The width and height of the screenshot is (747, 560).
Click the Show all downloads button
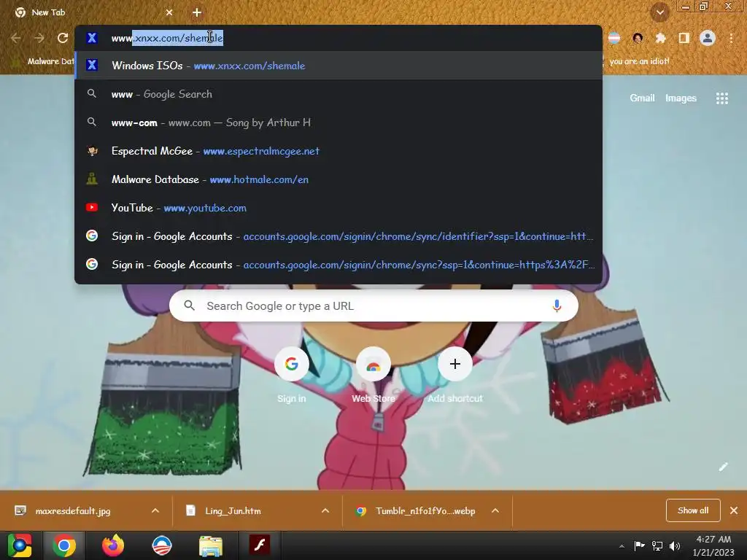[693, 510]
